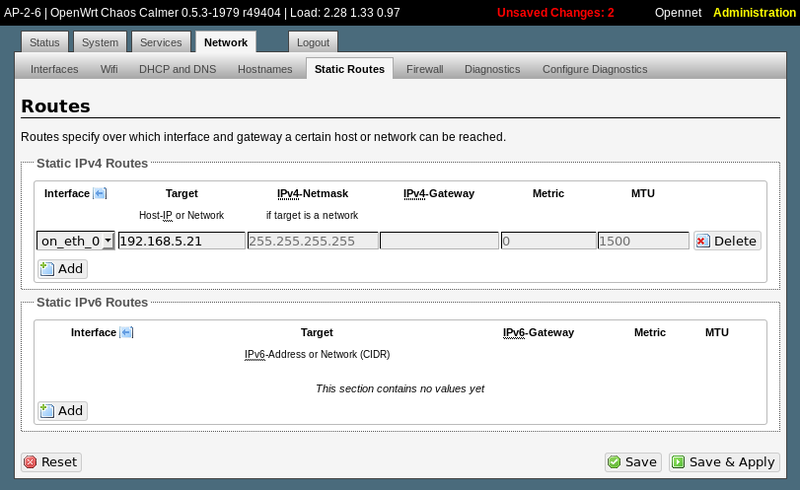Click 'Host-IP or Network' hint text
Viewport: 800px width, 490px height.
tap(182, 215)
